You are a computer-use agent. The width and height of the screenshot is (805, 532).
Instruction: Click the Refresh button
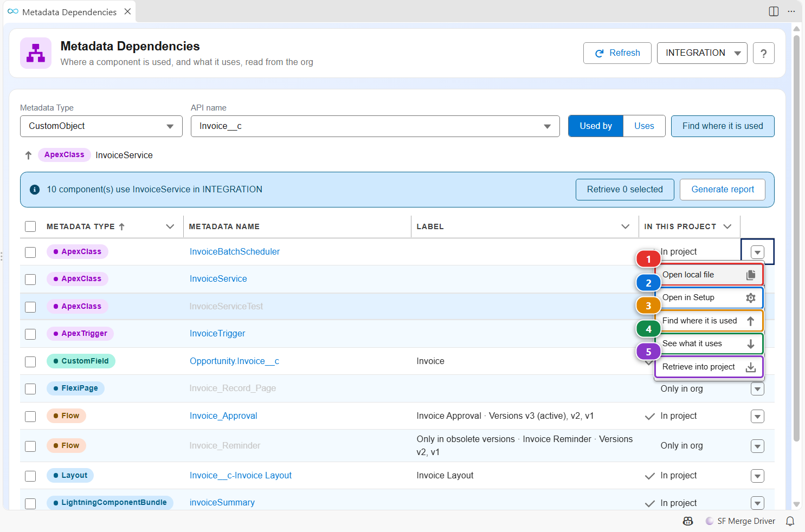(617, 53)
